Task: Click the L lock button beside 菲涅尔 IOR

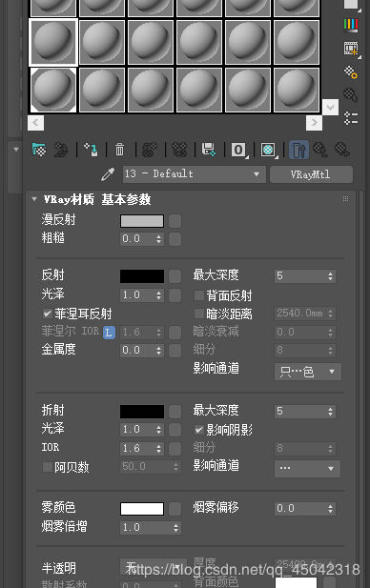Action: [x=109, y=333]
